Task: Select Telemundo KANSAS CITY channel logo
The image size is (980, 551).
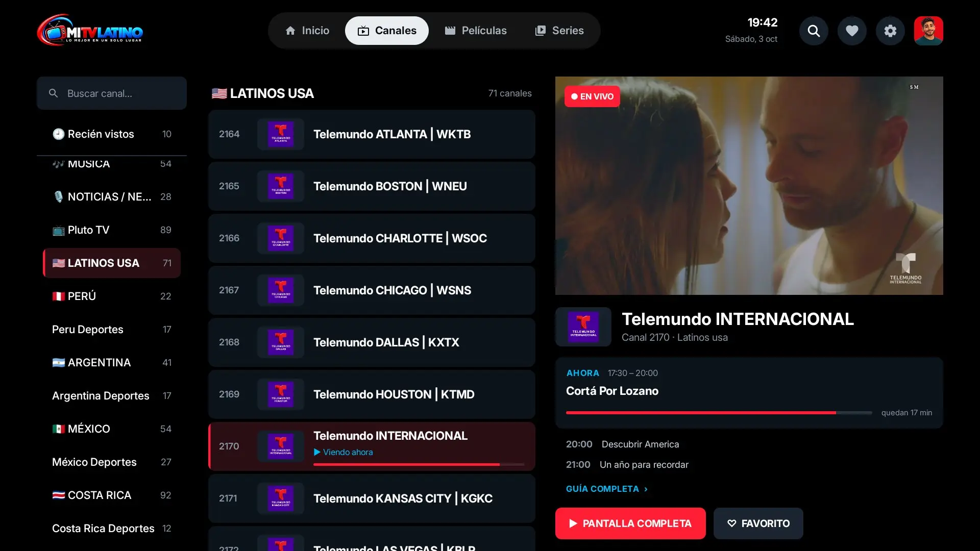Action: point(281,498)
